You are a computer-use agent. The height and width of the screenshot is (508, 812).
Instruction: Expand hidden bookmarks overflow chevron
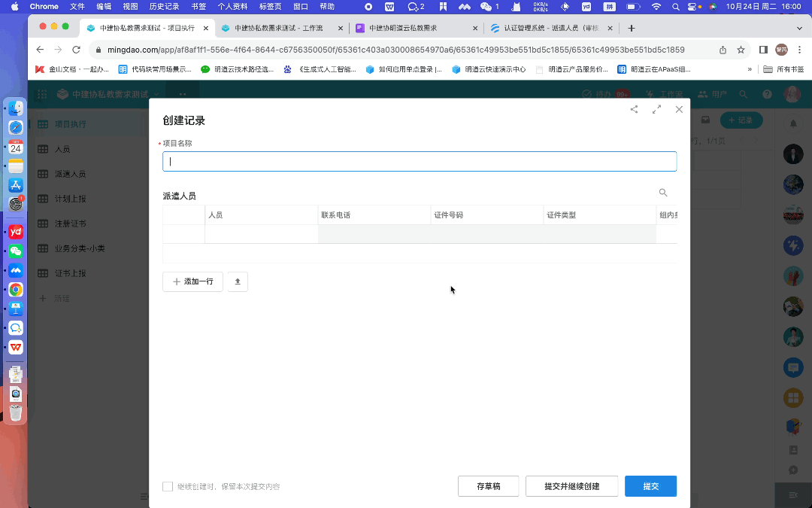750,69
